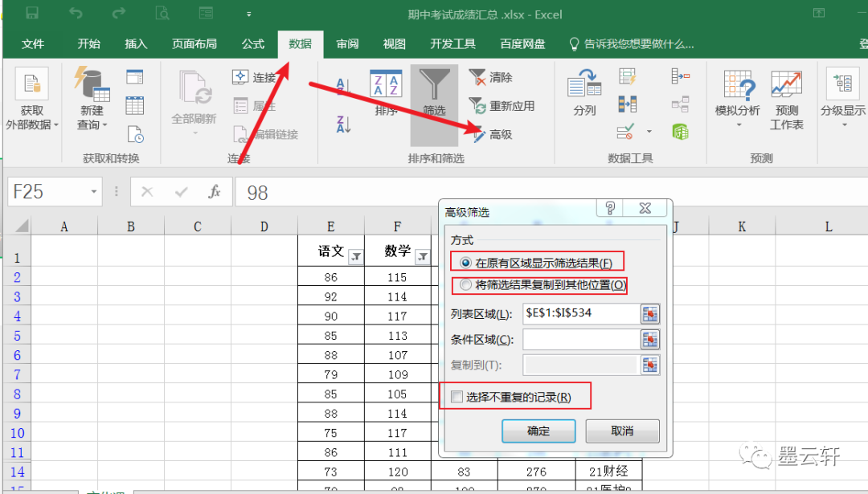This screenshot has width=868, height=494.
Task: Click the consolidate icon in 数据工具
Action: [x=680, y=76]
